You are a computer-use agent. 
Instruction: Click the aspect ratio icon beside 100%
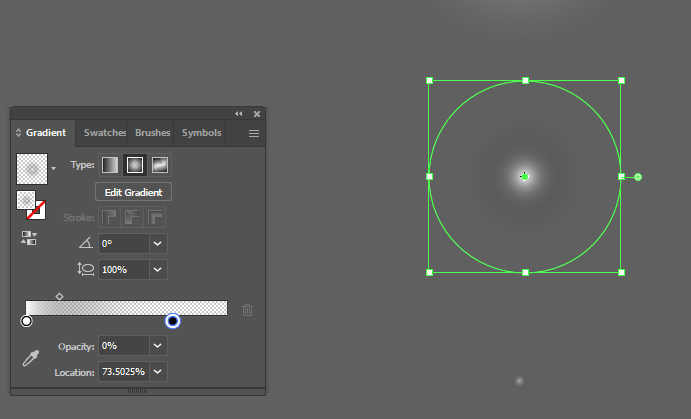pyautogui.click(x=85, y=269)
